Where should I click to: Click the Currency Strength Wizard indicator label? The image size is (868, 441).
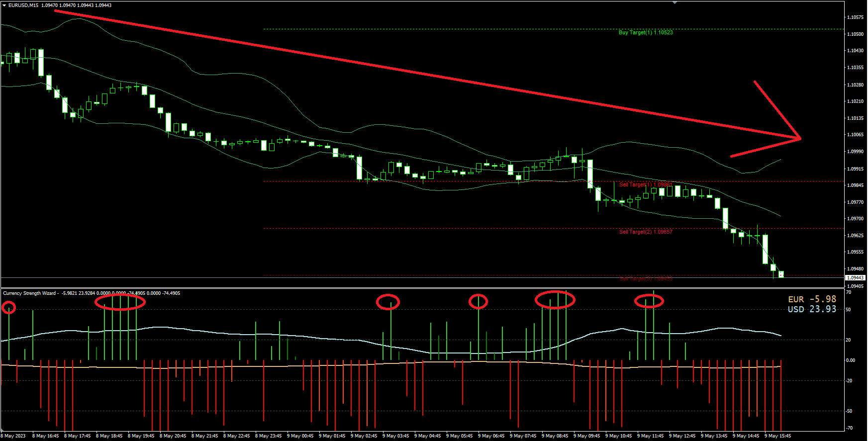[x=29, y=293]
